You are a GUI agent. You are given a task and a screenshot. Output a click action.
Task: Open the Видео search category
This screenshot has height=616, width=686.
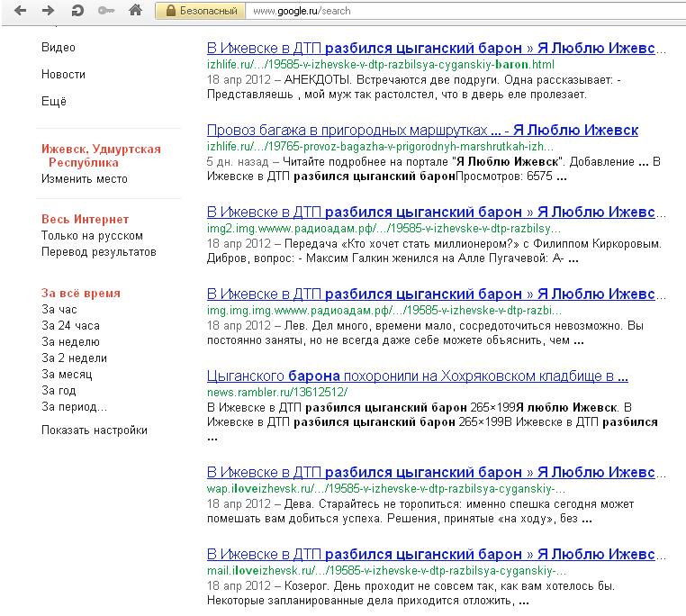(59, 48)
